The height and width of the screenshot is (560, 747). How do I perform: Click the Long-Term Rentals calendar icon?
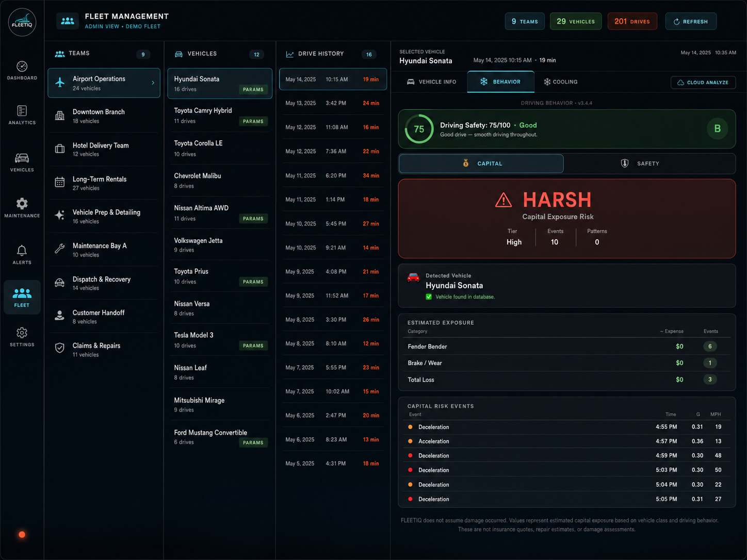[x=60, y=182]
